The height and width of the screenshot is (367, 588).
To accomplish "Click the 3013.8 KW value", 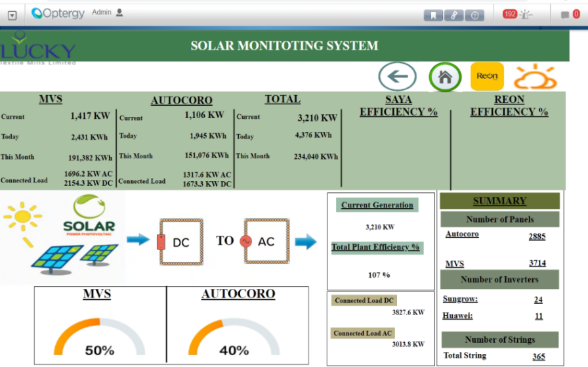I will click(408, 344).
